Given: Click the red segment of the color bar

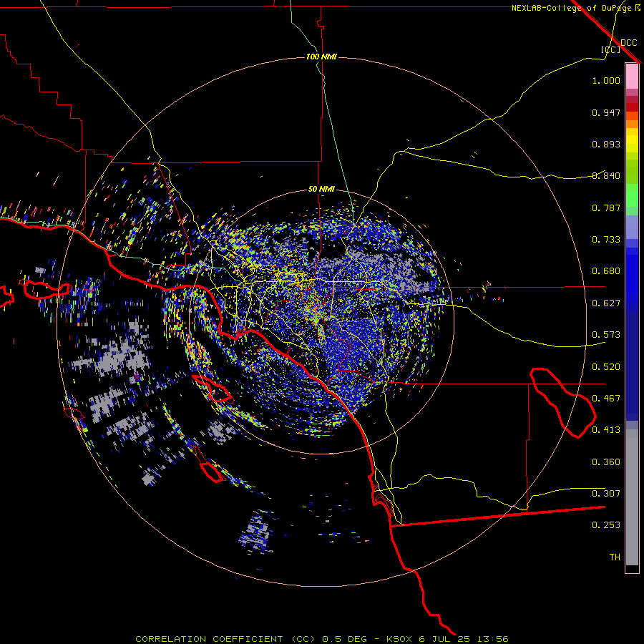Looking at the screenshot, I should [632, 107].
